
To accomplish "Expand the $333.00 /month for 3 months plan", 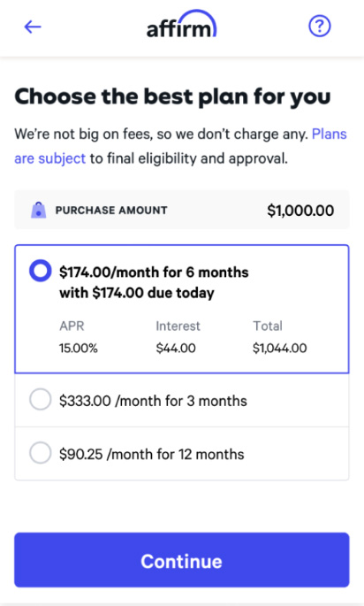I will 182,401.
